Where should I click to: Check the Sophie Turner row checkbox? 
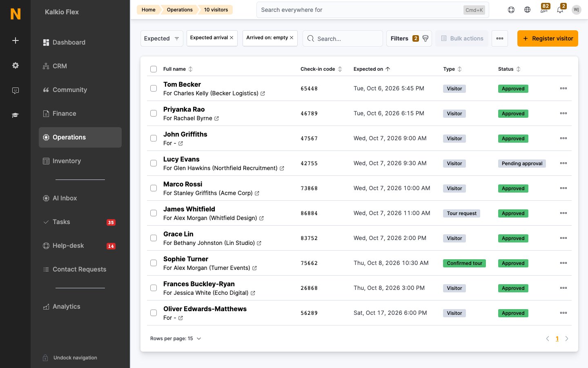pyautogui.click(x=154, y=263)
